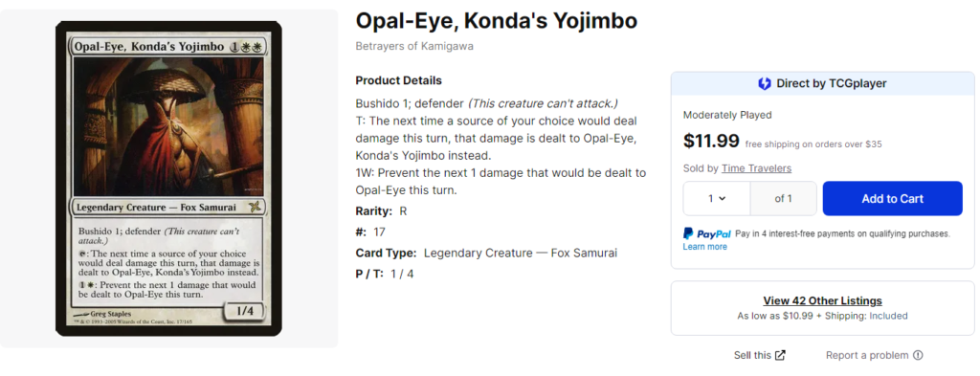The width and height of the screenshot is (980, 376).
Task: Click the Direct by TCGplayer lightning badge icon
Action: pyautogui.click(x=764, y=83)
